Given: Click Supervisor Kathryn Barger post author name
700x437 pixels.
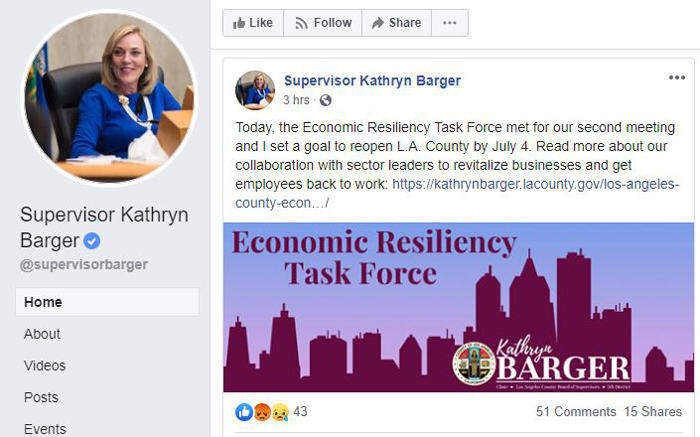Looking at the screenshot, I should 372,81.
